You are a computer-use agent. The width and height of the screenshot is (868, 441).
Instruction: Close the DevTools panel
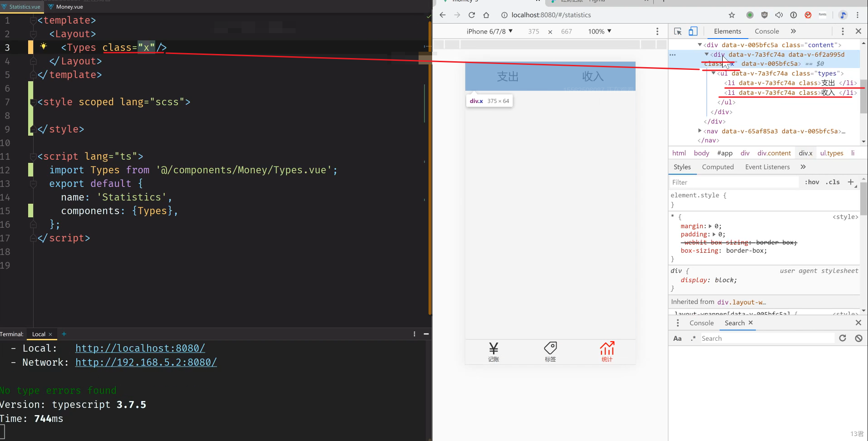(x=858, y=31)
